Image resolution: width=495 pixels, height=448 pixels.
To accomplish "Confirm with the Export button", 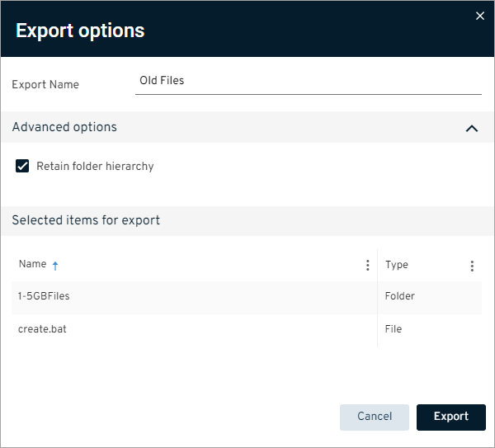I will (450, 417).
